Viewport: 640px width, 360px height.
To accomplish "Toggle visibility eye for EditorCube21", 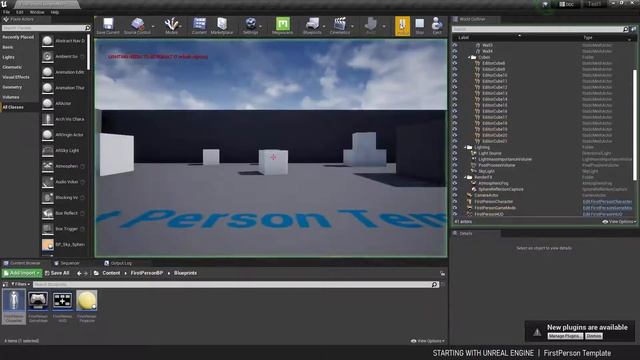I will coord(455,141).
